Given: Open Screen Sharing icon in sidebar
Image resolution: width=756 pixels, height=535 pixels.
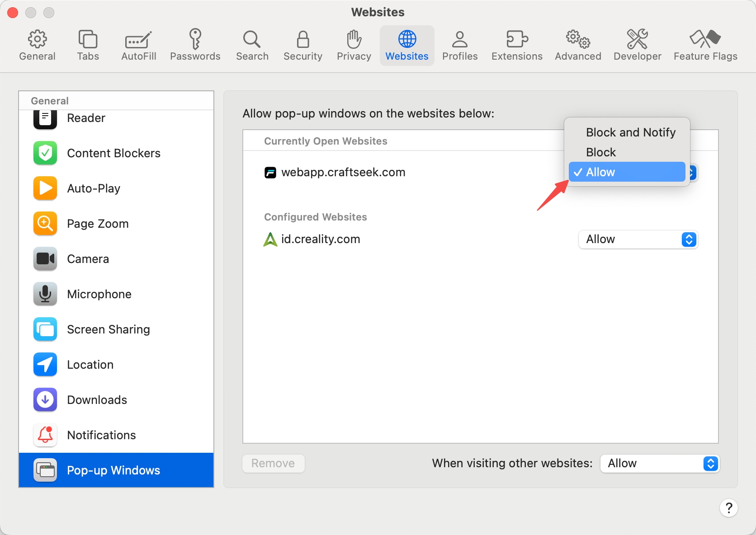Looking at the screenshot, I should (x=45, y=329).
